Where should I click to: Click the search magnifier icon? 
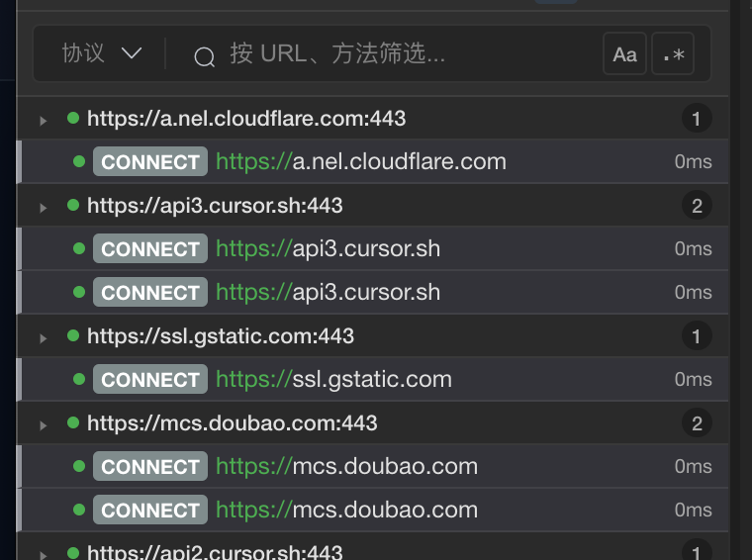pyautogui.click(x=204, y=57)
